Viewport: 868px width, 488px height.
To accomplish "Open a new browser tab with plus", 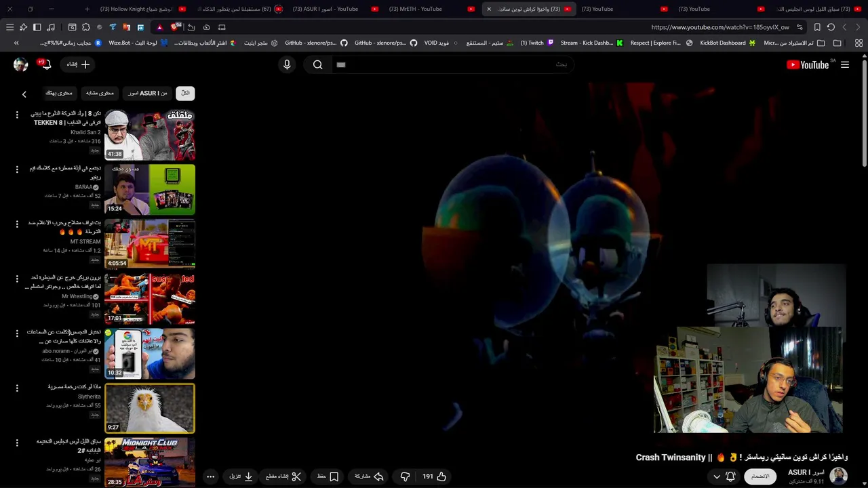I will click(87, 9).
